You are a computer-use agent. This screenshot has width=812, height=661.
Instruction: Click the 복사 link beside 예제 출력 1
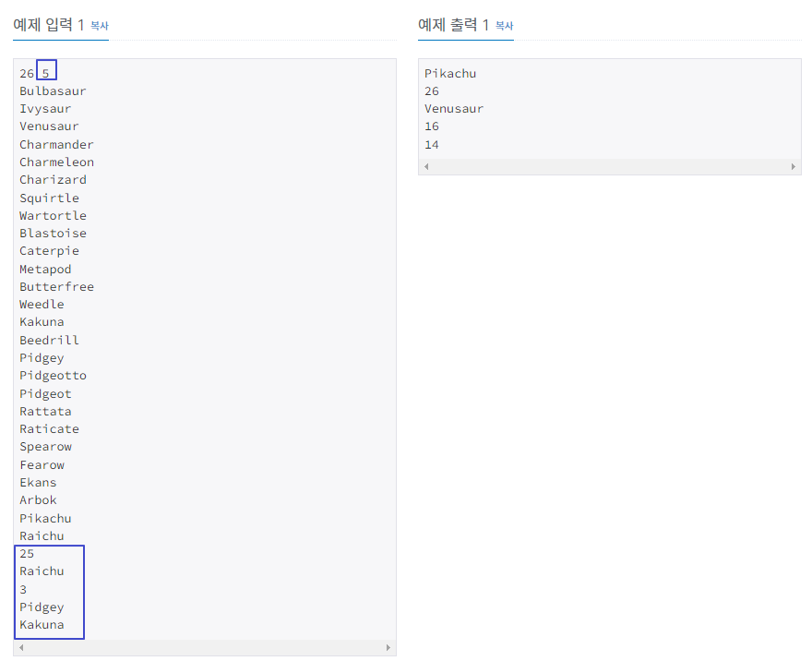(505, 25)
